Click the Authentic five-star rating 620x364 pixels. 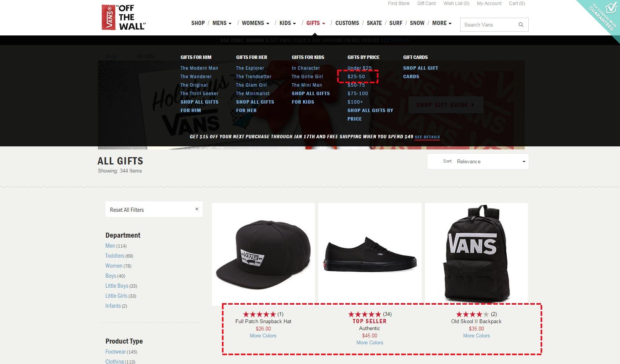(365, 314)
